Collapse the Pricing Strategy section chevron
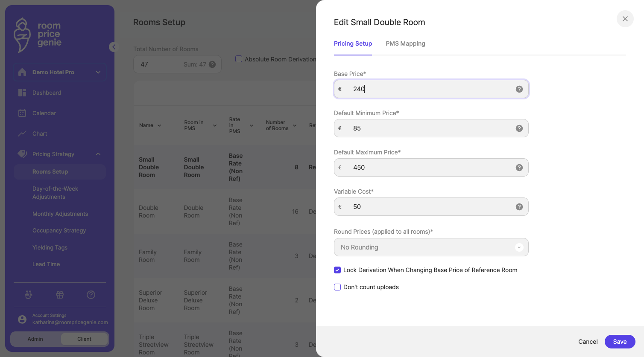 pos(98,154)
